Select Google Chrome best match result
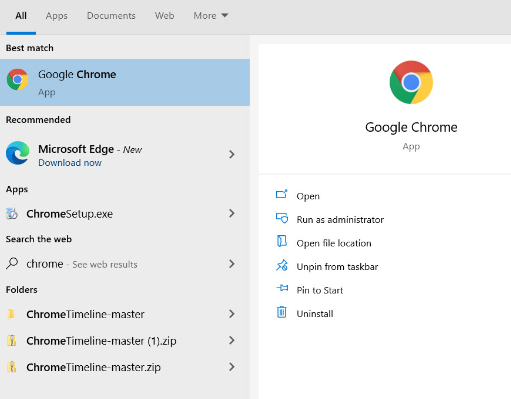Screen dimensions: 511x399 click(125, 82)
